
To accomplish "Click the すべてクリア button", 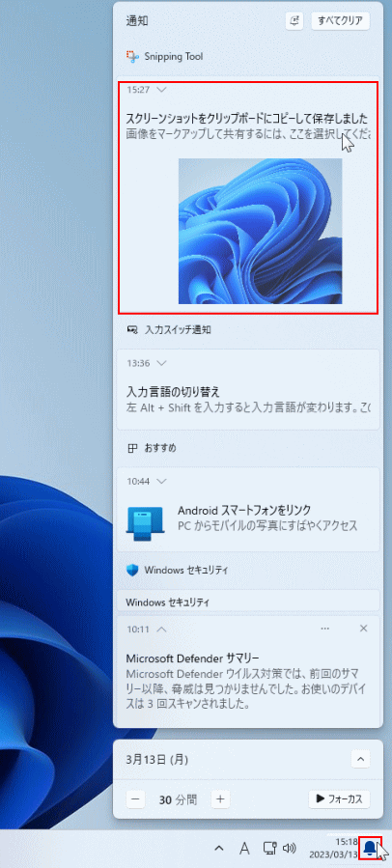I will point(341,21).
